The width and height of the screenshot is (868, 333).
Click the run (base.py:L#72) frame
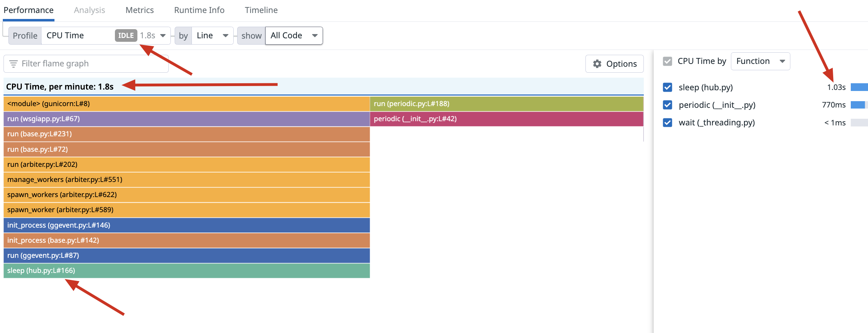pos(187,149)
